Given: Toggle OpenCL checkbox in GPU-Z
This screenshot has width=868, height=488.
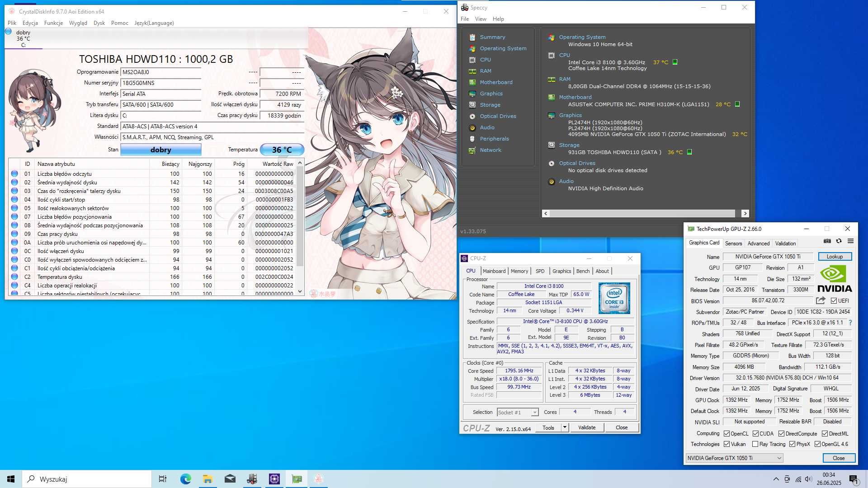Looking at the screenshot, I should [x=726, y=434].
